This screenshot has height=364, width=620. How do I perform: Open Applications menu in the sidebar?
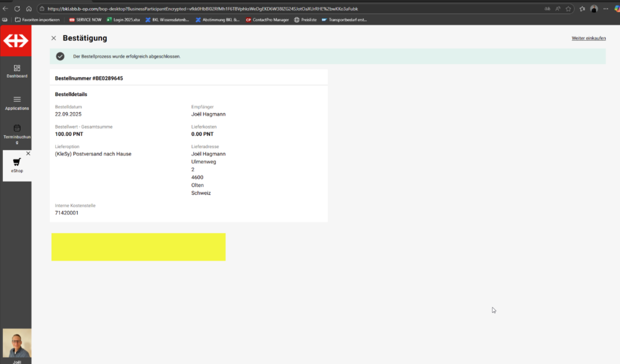[x=17, y=103]
